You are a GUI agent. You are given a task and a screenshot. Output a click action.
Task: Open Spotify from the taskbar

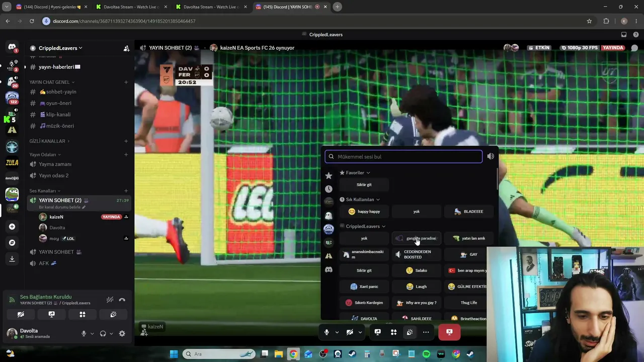tap(426, 354)
